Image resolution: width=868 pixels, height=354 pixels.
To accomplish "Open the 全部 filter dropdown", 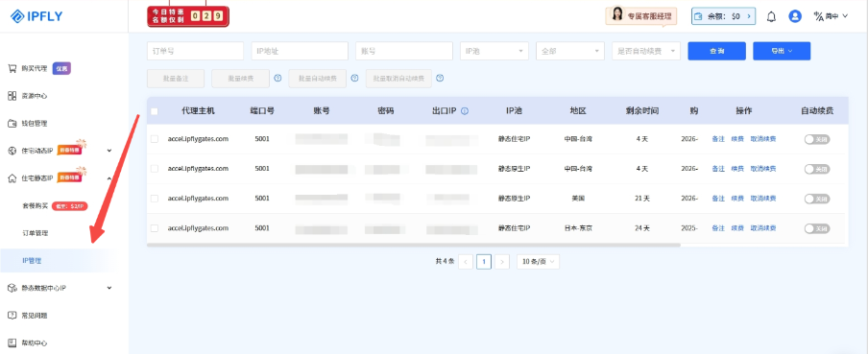I will [570, 51].
